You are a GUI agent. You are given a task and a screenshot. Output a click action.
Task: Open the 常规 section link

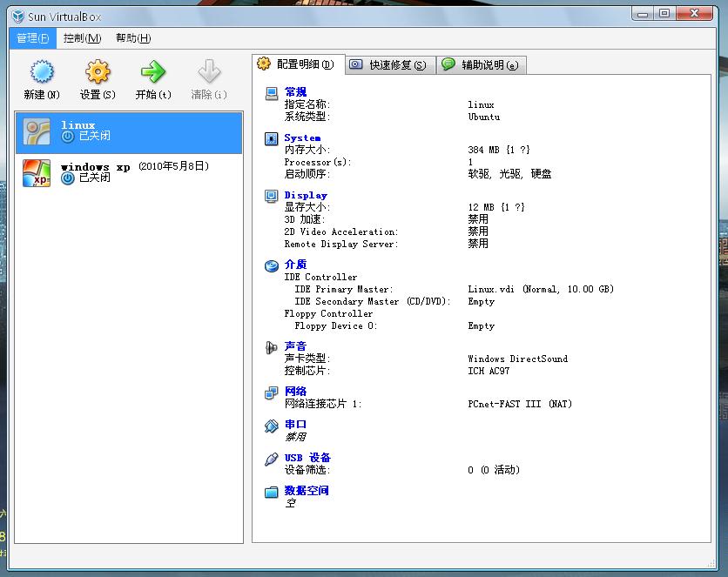[x=295, y=92]
